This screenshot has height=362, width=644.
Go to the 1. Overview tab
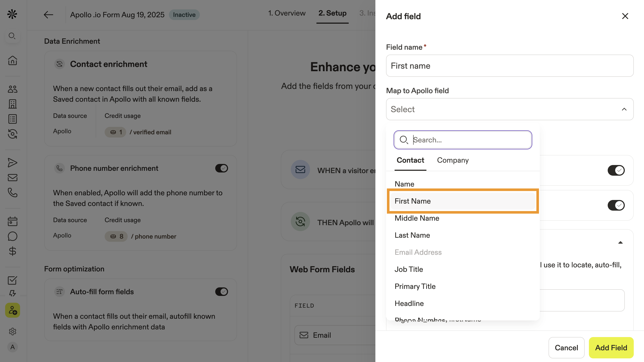(x=287, y=13)
